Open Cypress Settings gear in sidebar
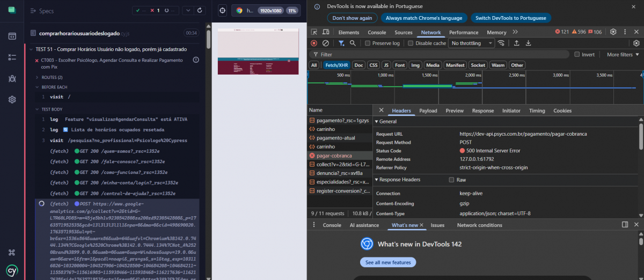The image size is (644, 280). pos(12,99)
